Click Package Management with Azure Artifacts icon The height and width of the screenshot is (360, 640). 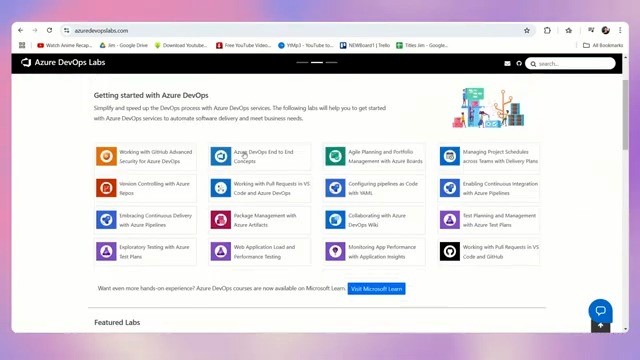click(221, 220)
